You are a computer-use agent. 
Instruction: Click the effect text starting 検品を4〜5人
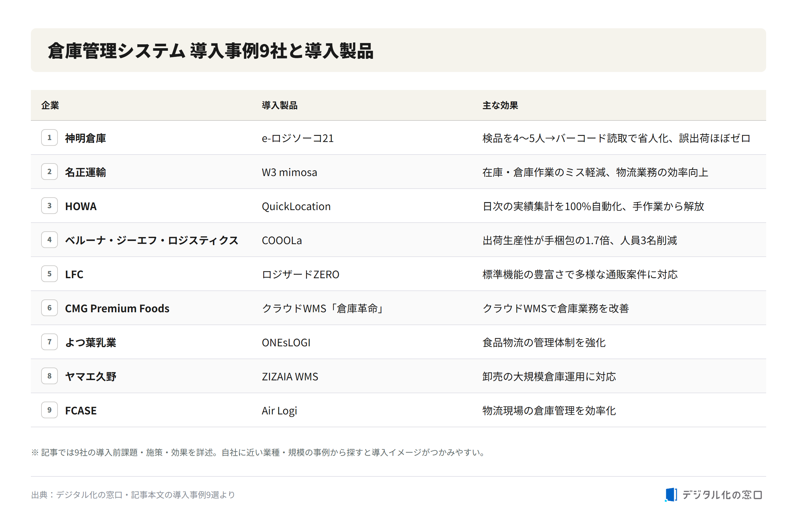point(616,138)
